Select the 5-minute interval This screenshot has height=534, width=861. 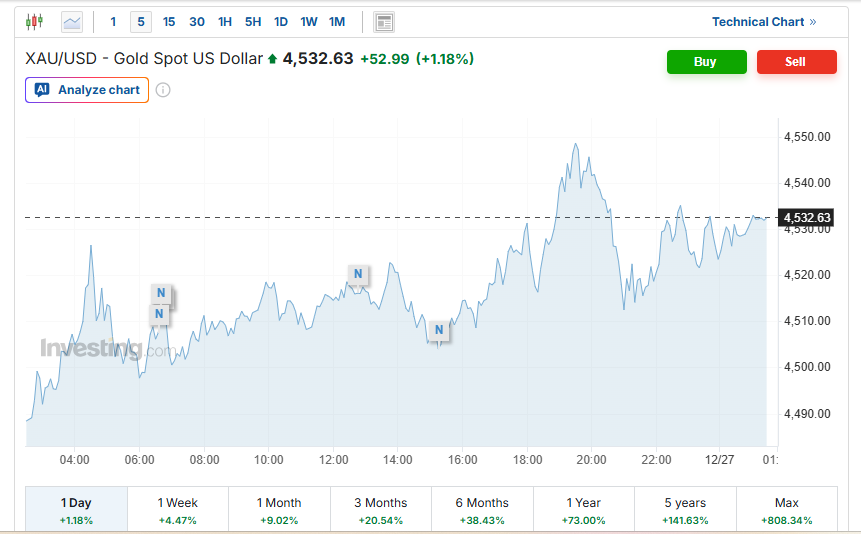click(141, 22)
